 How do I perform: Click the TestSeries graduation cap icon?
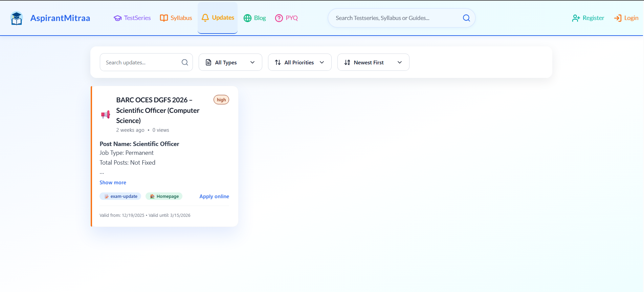tap(117, 18)
